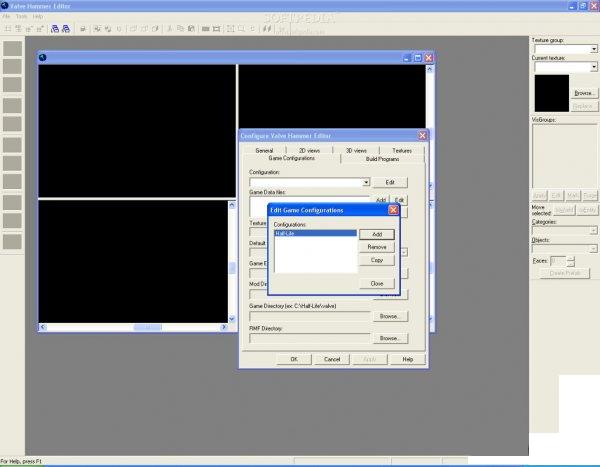The image size is (600, 467).
Task: Click the Copy configuration button
Action: tap(377, 260)
